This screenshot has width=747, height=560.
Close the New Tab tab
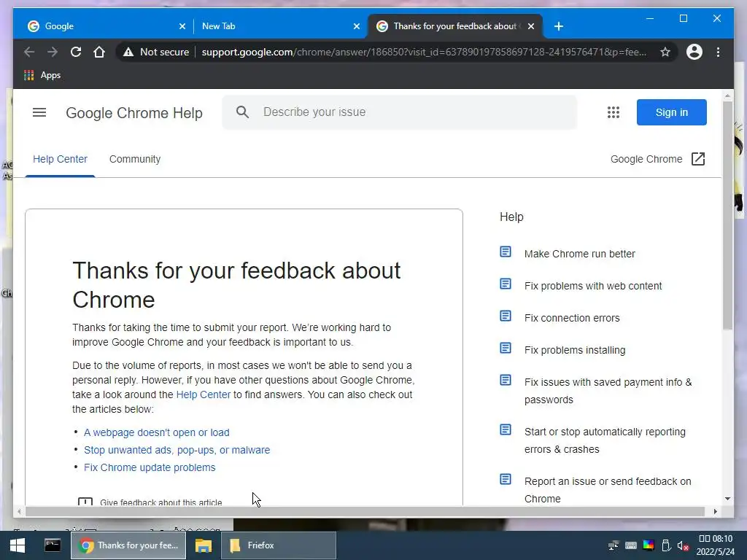click(356, 26)
